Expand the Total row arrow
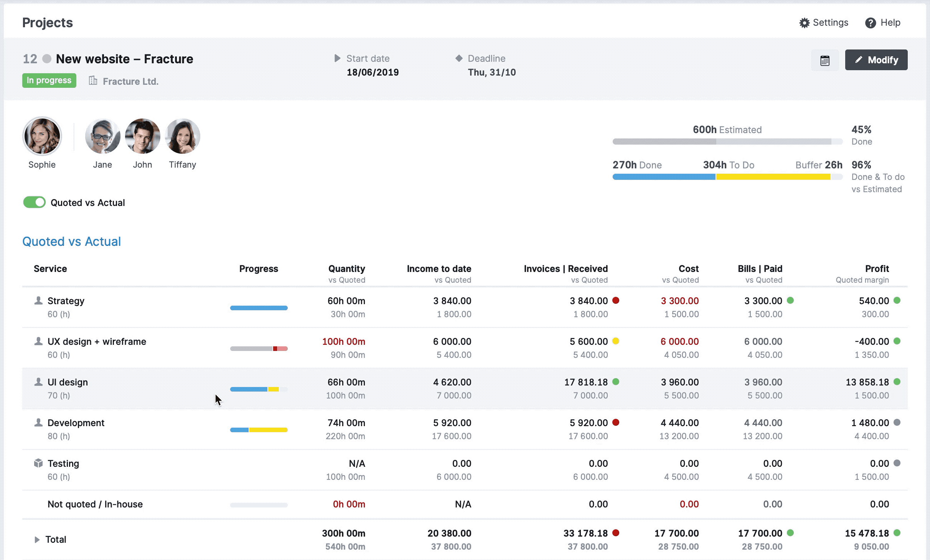Screen dimensions: 930x560 pyautogui.click(x=37, y=540)
